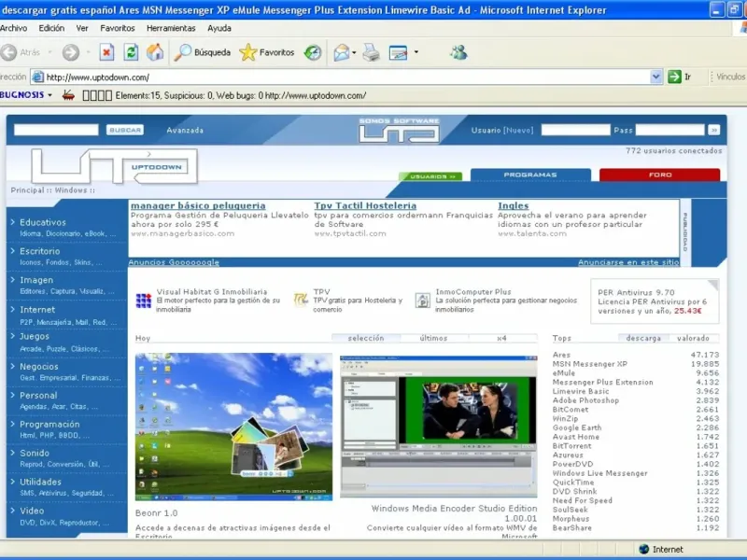Expand the address bar URL dropdown
The height and width of the screenshot is (560, 747).
[x=656, y=77]
